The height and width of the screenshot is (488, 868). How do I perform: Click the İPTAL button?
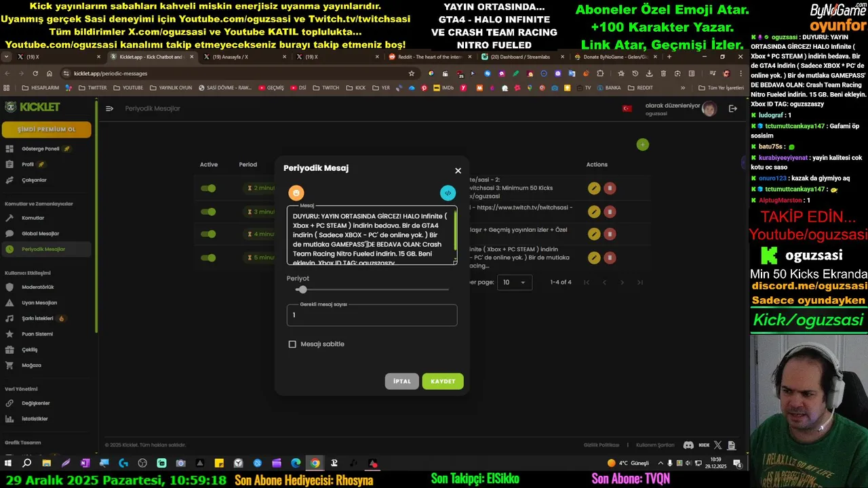click(402, 381)
